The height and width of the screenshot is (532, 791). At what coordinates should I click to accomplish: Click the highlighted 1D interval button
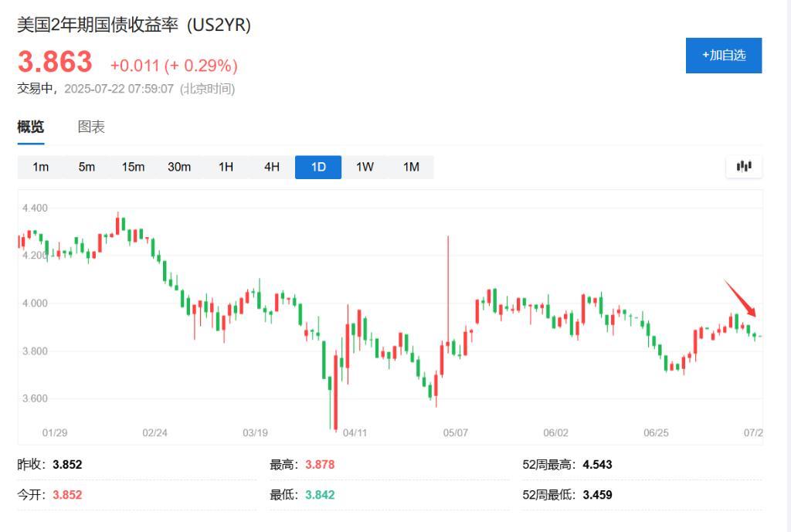[317, 166]
